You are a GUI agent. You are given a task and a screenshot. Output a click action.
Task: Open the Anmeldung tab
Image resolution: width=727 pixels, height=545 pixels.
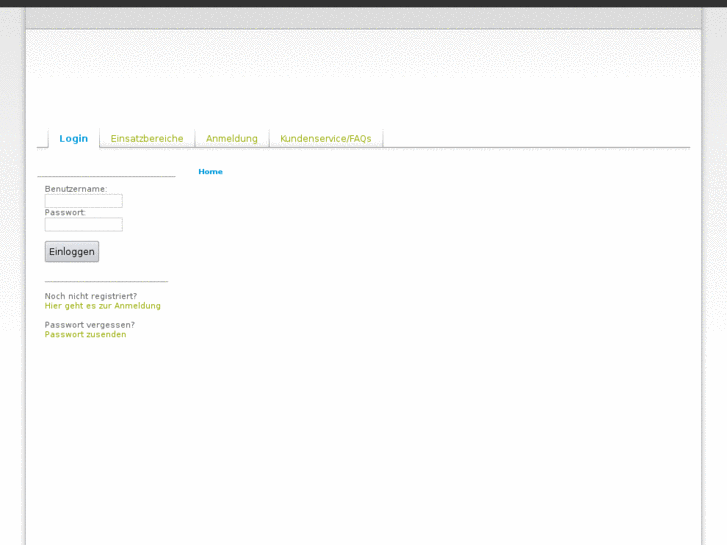[232, 139]
